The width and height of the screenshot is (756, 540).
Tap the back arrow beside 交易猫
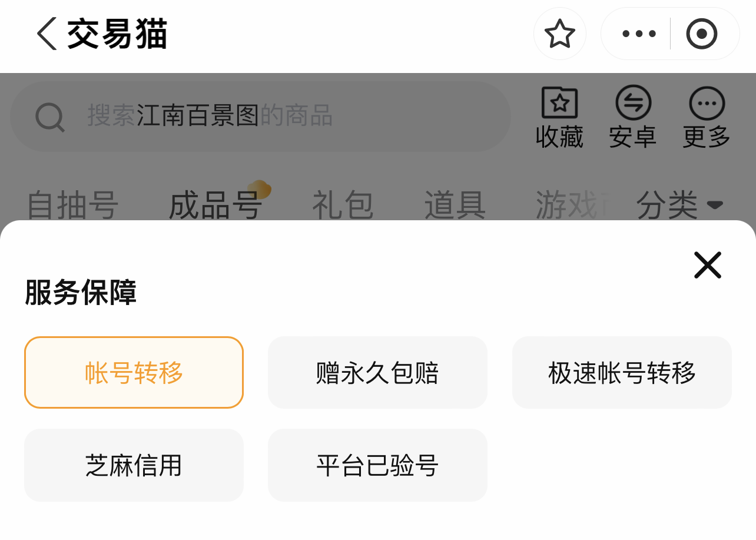(x=47, y=34)
